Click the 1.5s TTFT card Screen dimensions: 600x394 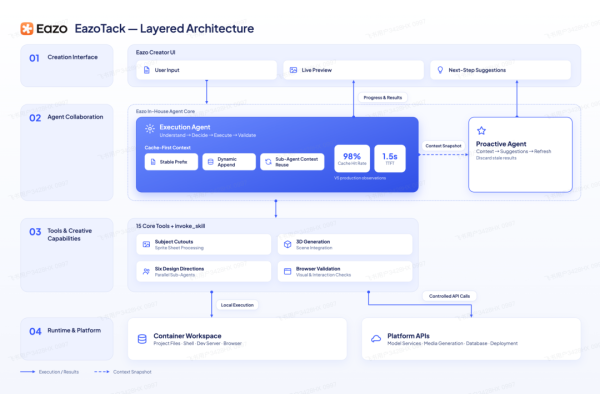click(x=390, y=159)
